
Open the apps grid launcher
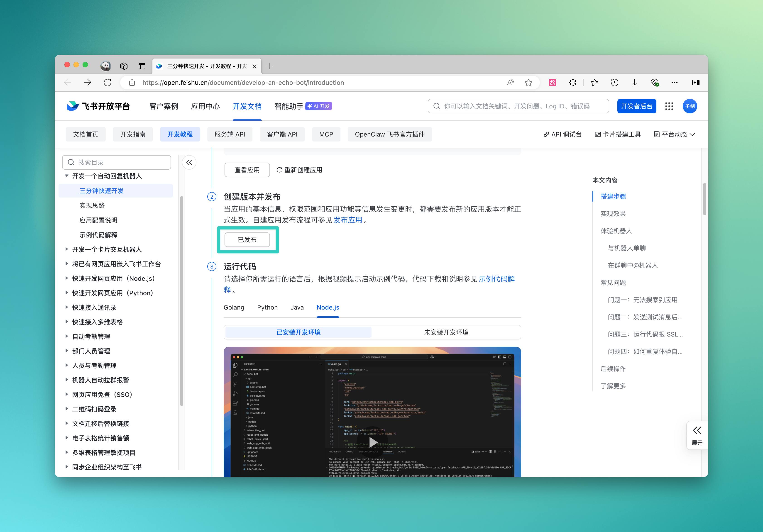point(669,106)
